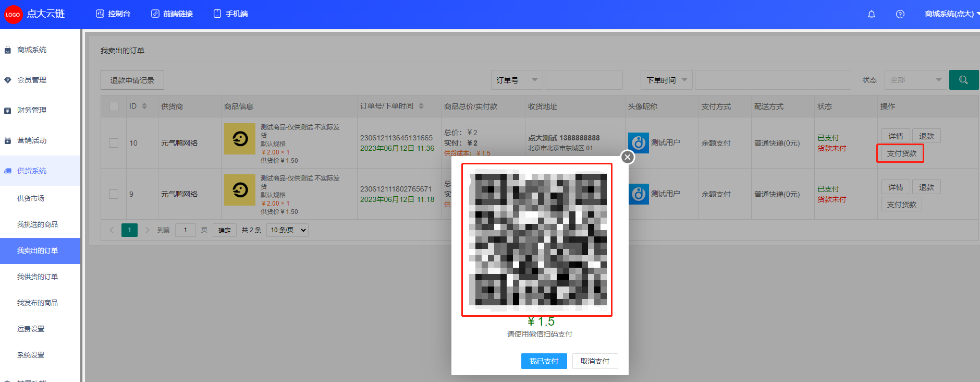The width and height of the screenshot is (980, 382).
Task: Open the 下单时间 dropdown
Action: point(667,80)
